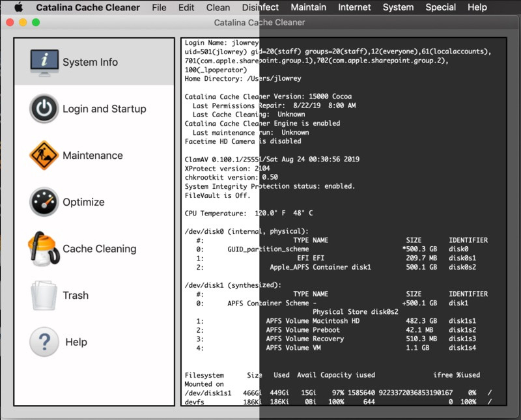Zoom window with green button
This screenshot has width=521, height=420.
[36, 22]
